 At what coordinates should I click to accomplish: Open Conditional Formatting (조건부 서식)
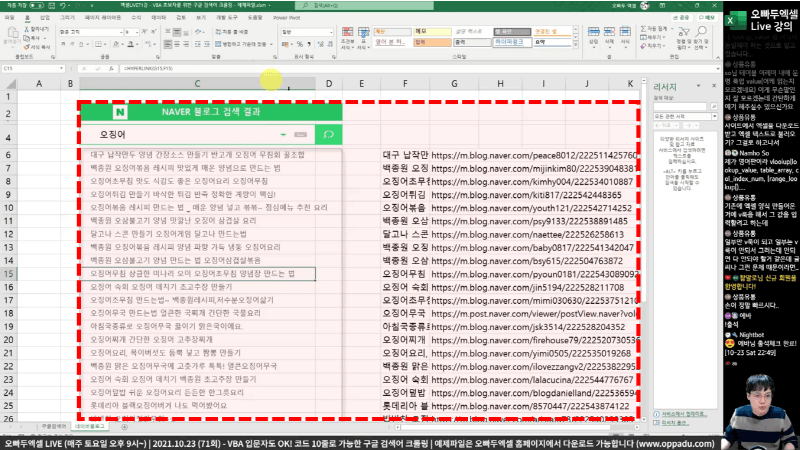click(x=347, y=38)
